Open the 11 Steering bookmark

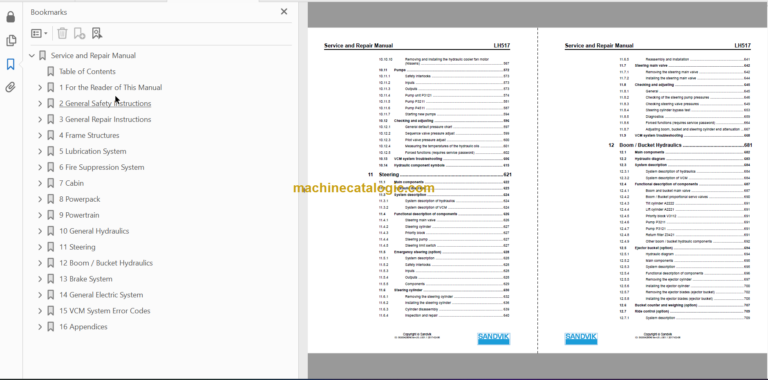tap(77, 247)
